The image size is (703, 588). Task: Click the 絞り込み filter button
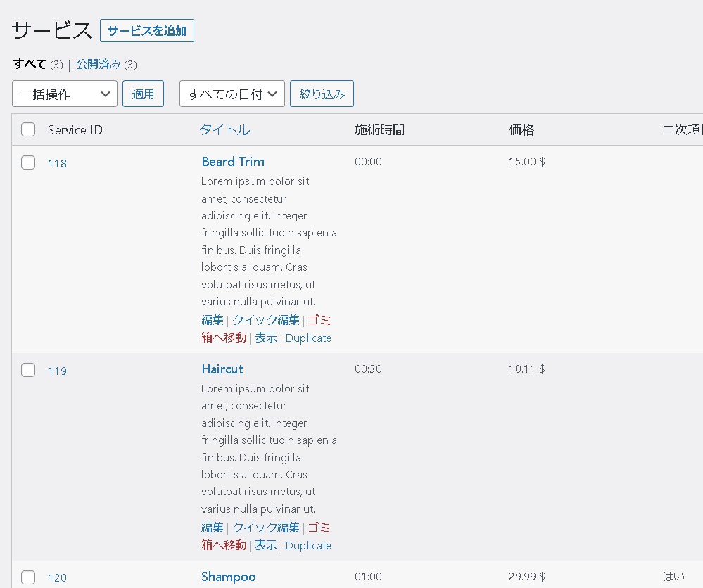pos(322,94)
